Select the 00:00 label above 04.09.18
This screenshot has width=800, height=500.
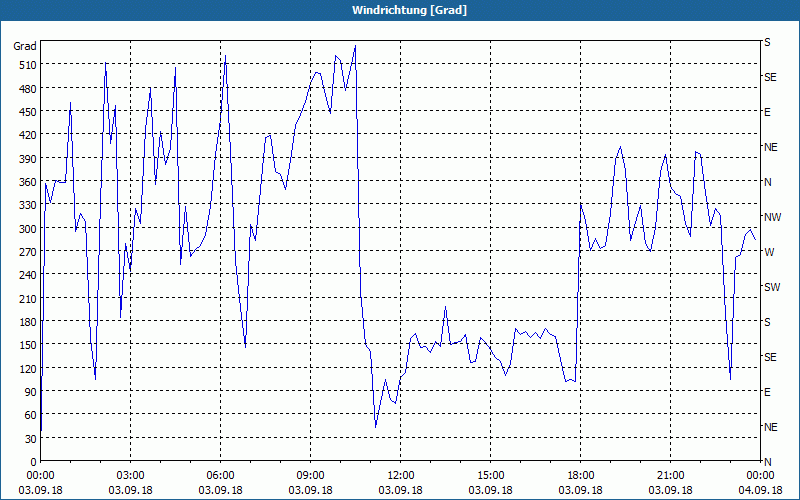point(760,476)
